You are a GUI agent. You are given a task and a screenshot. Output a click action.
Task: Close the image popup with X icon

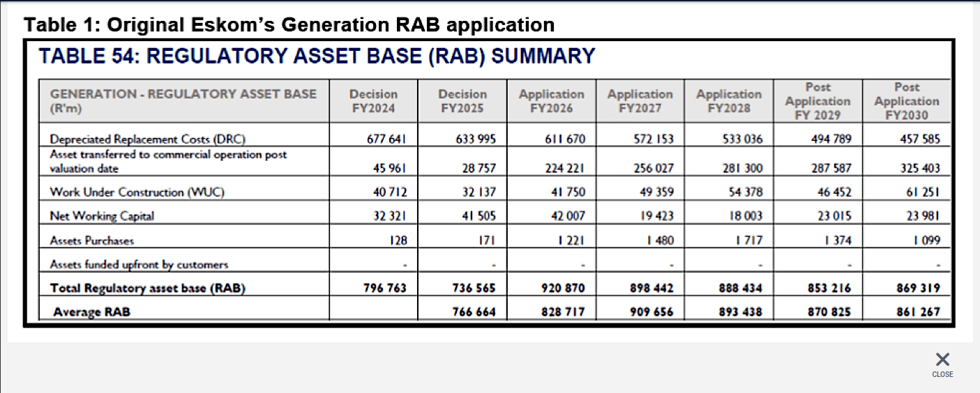pyautogui.click(x=942, y=360)
